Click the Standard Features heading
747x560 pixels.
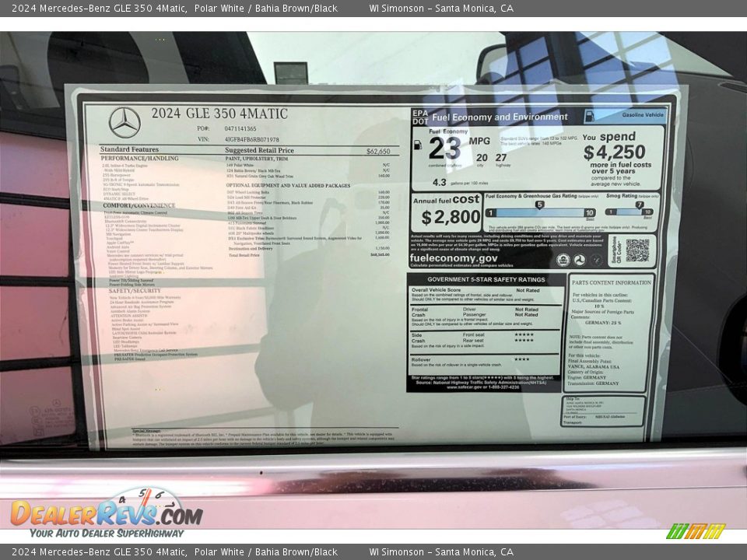[x=129, y=149]
